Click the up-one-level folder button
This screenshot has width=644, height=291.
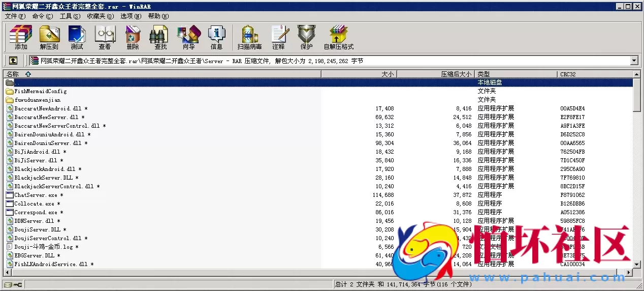[13, 61]
